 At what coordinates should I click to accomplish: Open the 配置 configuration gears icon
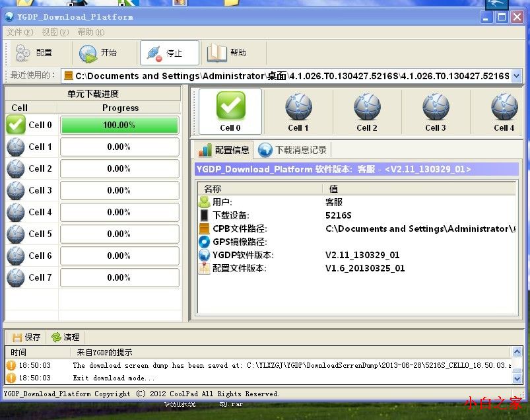(x=23, y=53)
